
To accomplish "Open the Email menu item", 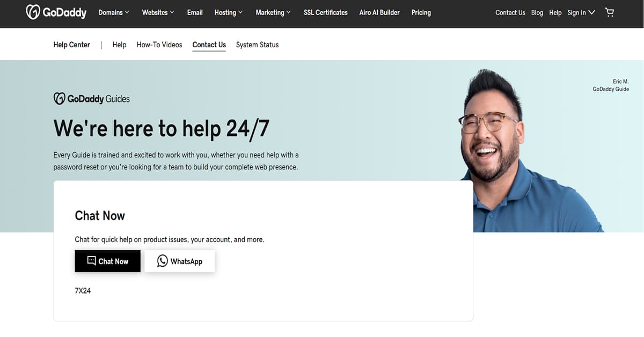I will [x=195, y=12].
